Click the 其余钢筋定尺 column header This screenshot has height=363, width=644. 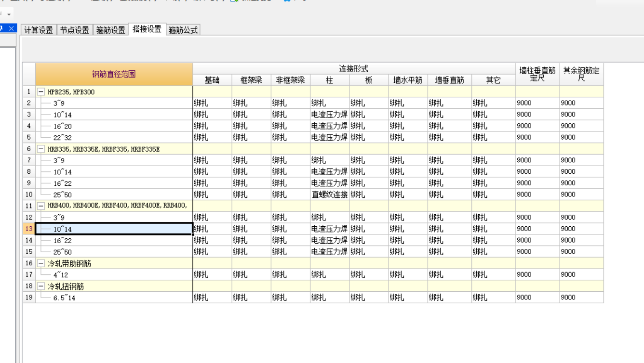click(x=581, y=74)
